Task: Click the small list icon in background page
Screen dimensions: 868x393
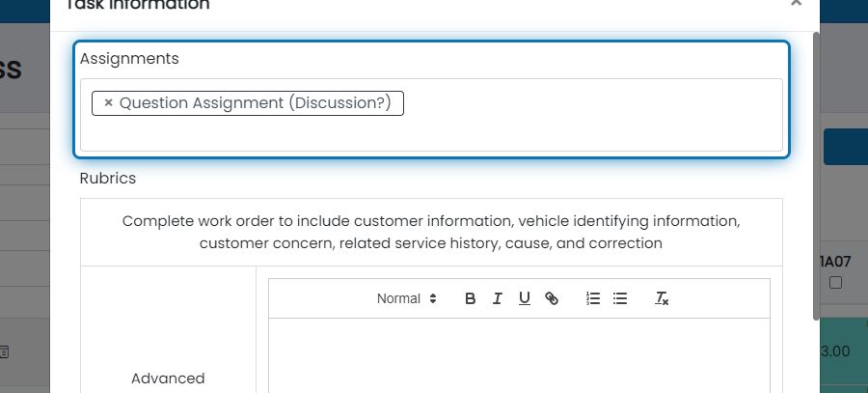Action: 4,351
